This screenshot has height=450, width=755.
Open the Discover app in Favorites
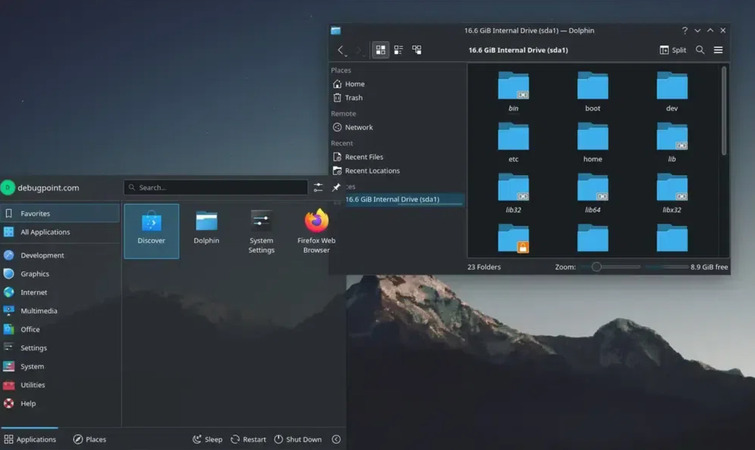click(151, 231)
